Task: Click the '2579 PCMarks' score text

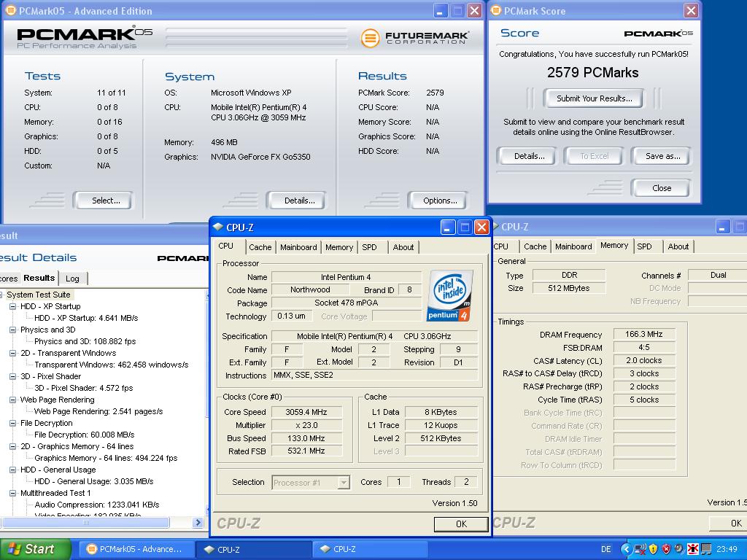Action: [x=592, y=72]
